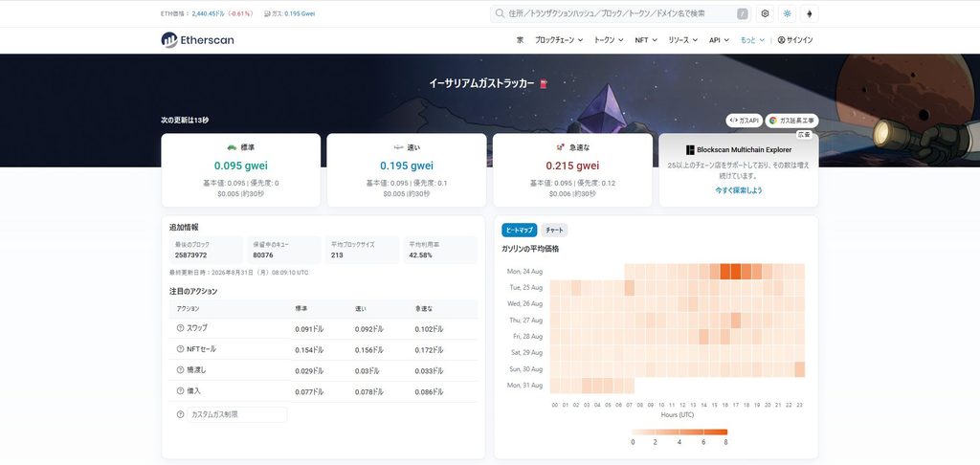Open the API menu

tap(719, 40)
